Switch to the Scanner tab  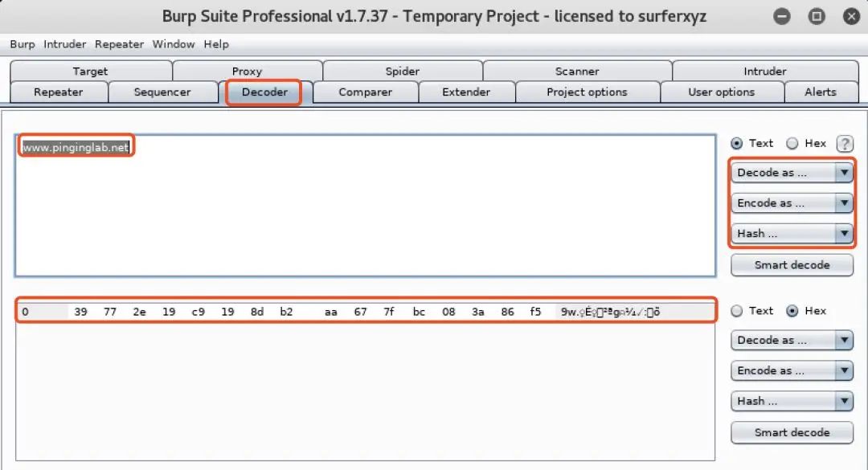577,72
